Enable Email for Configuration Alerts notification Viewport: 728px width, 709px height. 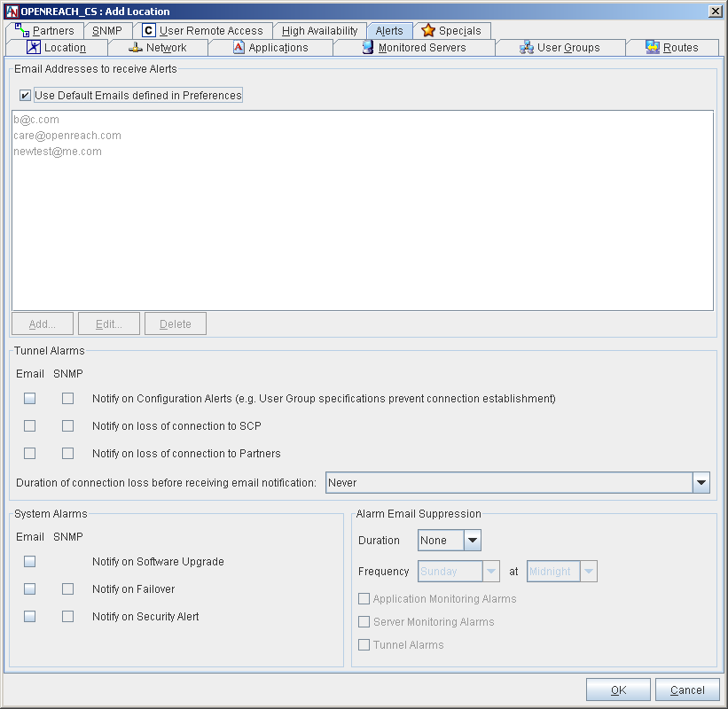click(30, 399)
